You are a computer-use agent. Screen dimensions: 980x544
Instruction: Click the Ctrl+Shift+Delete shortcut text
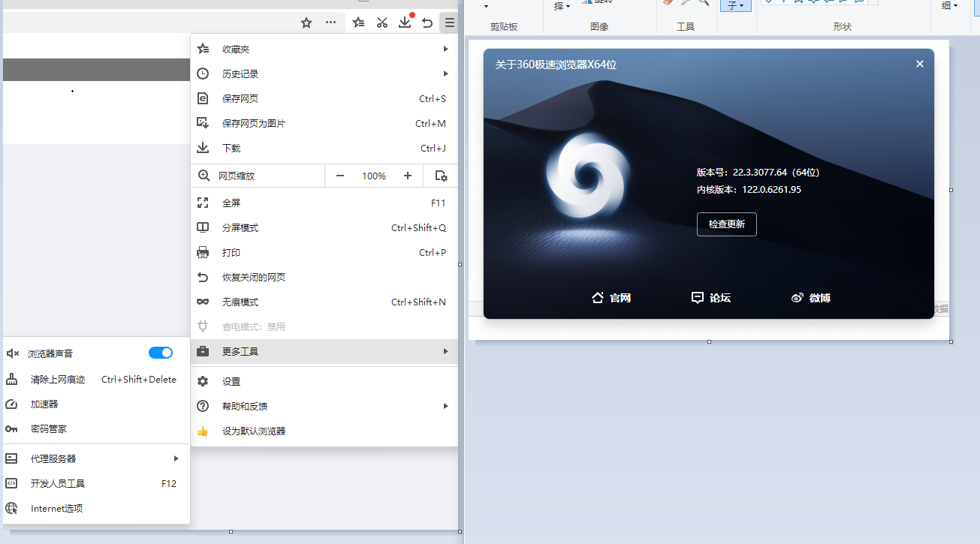pyautogui.click(x=139, y=379)
